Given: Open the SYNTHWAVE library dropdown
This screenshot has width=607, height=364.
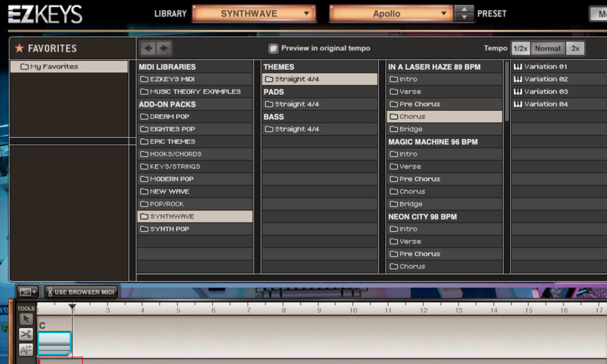Looking at the screenshot, I should (x=254, y=14).
